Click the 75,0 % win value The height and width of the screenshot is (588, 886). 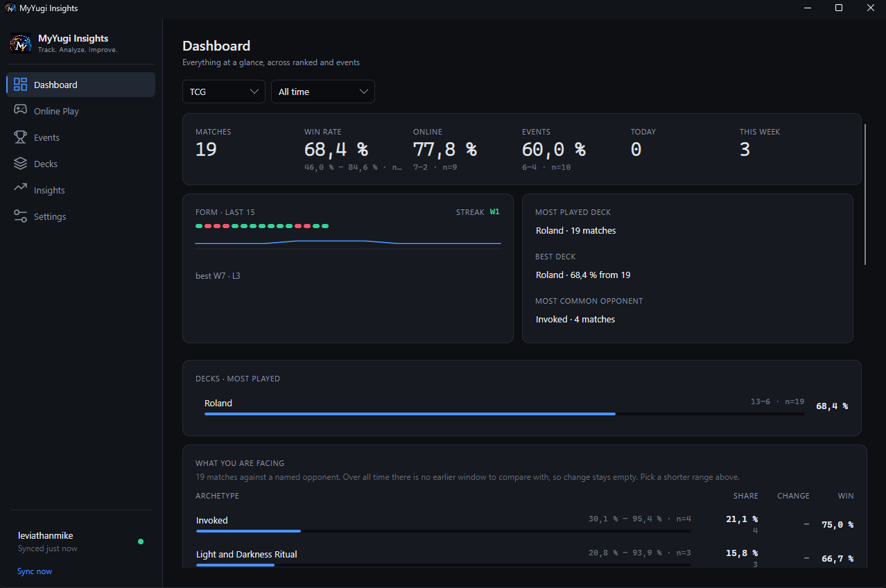pyautogui.click(x=837, y=525)
